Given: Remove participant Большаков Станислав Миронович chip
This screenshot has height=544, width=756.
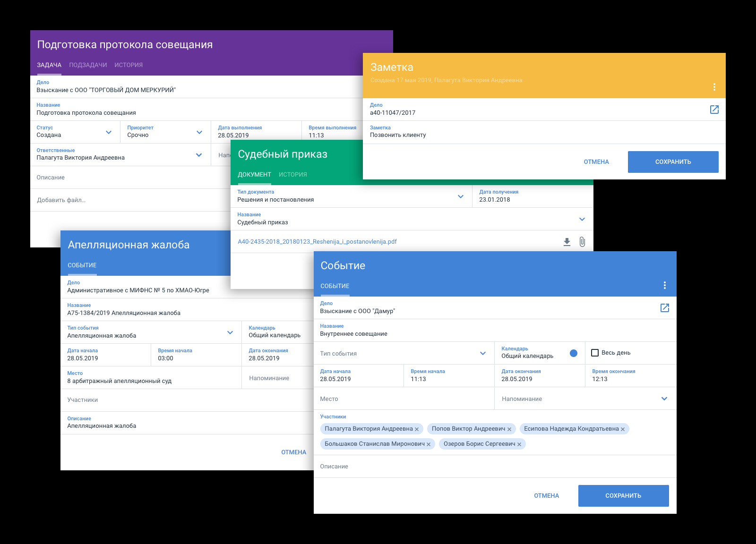Looking at the screenshot, I should pos(429,444).
